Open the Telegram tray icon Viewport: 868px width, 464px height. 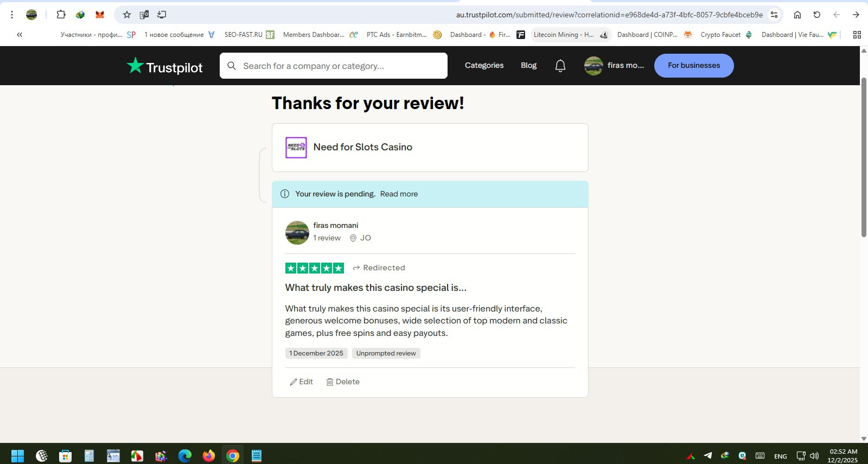click(708, 456)
